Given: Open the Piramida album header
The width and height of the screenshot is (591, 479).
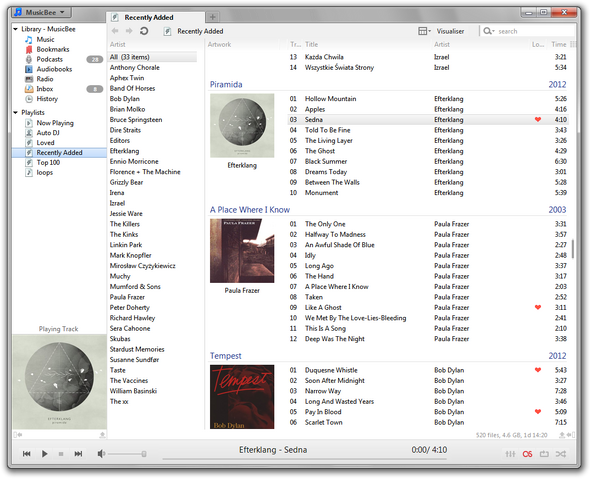Looking at the screenshot, I should [226, 84].
